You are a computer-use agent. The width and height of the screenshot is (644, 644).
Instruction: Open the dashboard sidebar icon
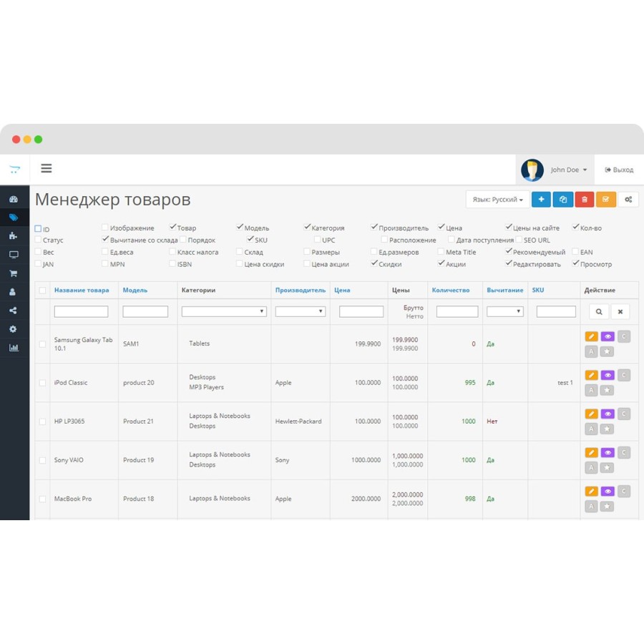14,199
